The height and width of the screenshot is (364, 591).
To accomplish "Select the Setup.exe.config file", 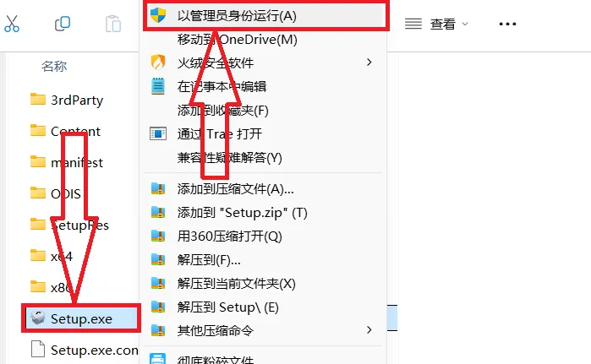I will click(x=85, y=350).
